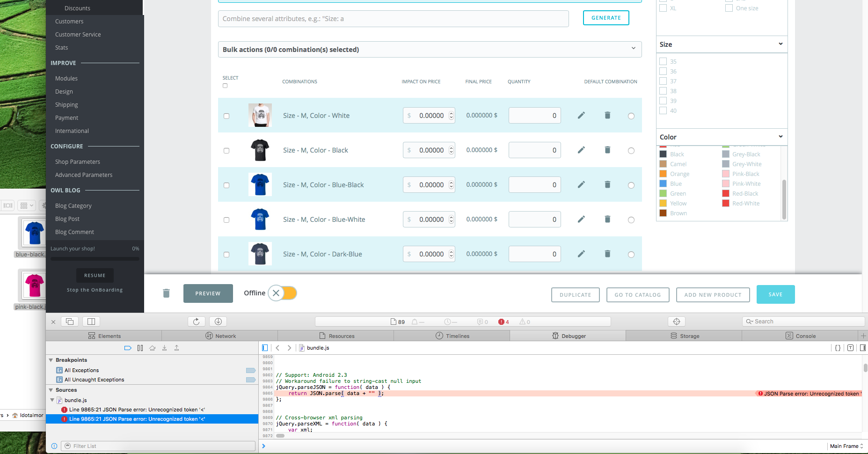The width and height of the screenshot is (868, 454).
Task: Delete the Size - M, Color - White combination
Action: [607, 115]
